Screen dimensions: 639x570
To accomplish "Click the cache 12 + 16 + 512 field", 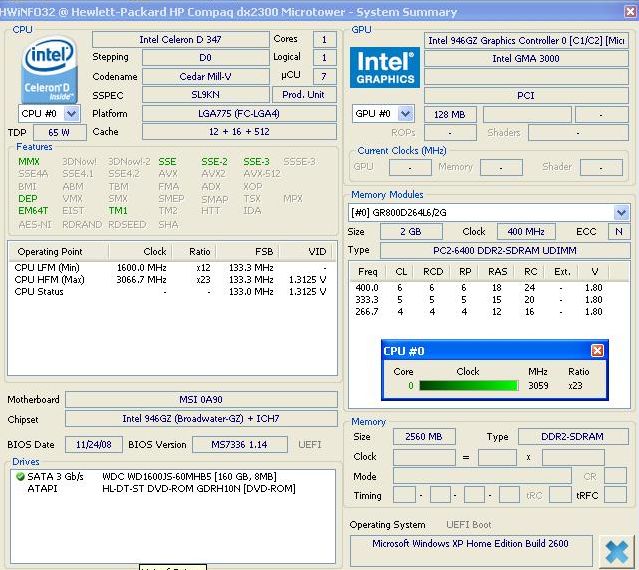I will point(239,132).
